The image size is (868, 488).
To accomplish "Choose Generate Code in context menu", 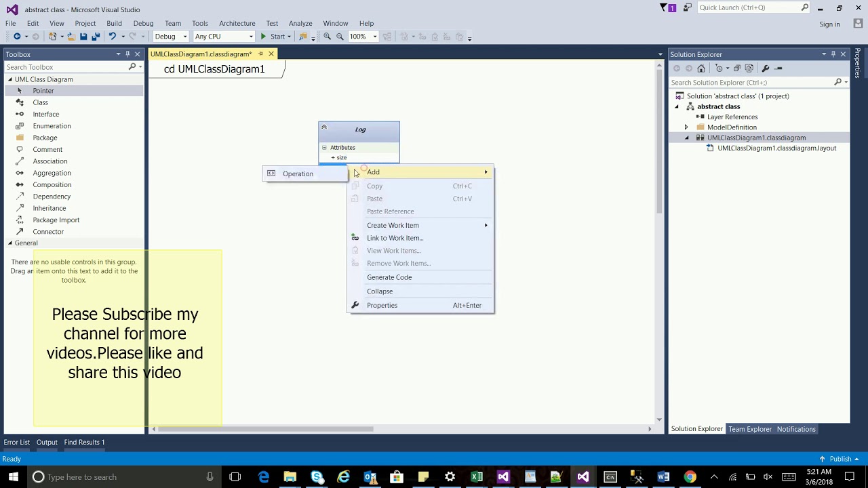I will point(420,277).
